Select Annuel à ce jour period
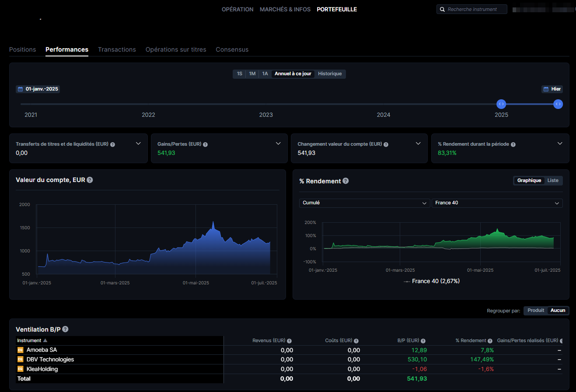Image resolution: width=576 pixels, height=392 pixels. [293, 74]
